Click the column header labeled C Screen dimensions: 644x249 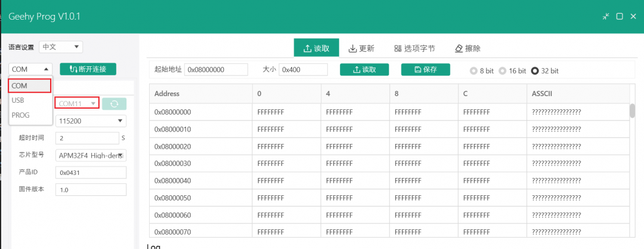(493, 93)
